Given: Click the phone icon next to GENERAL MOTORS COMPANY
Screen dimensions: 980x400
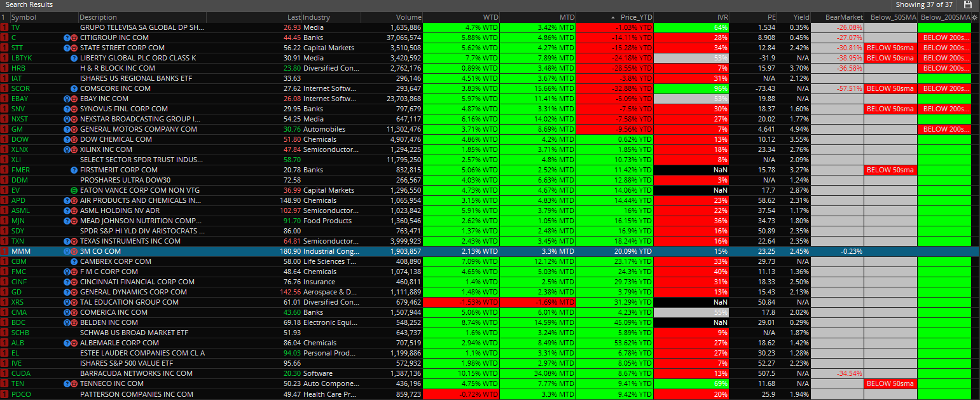Looking at the screenshot, I should (76, 129).
